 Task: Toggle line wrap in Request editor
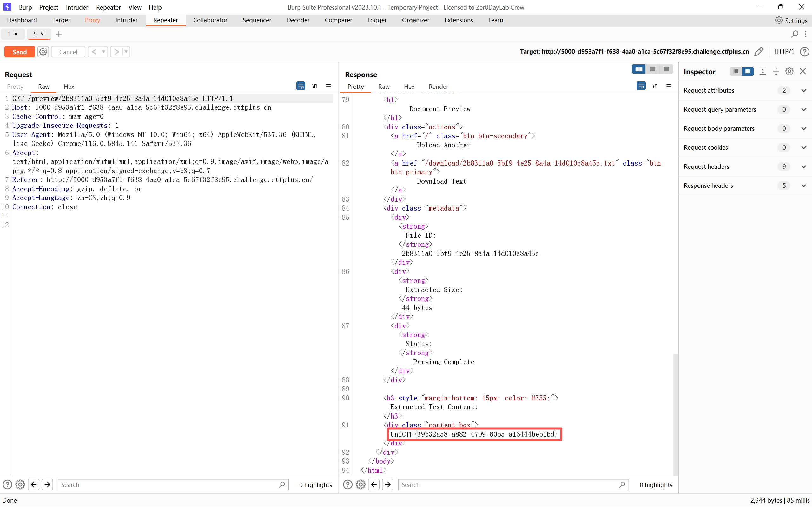pyautogui.click(x=300, y=86)
